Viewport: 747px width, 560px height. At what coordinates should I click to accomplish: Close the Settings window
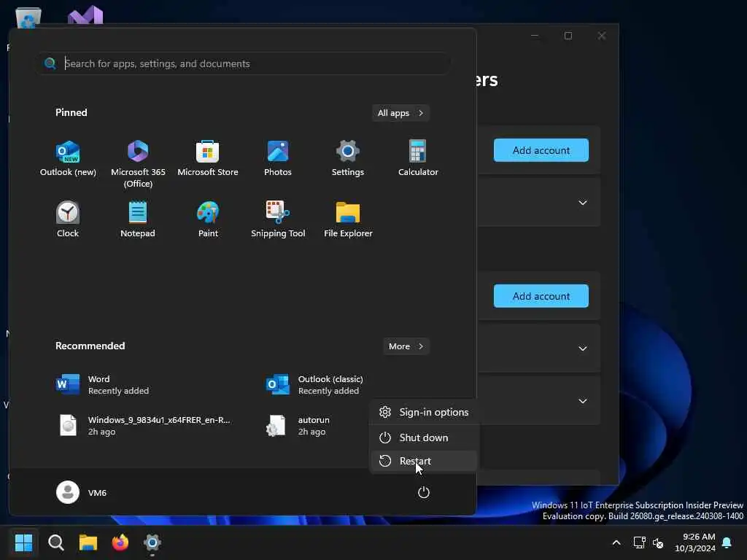click(x=602, y=36)
